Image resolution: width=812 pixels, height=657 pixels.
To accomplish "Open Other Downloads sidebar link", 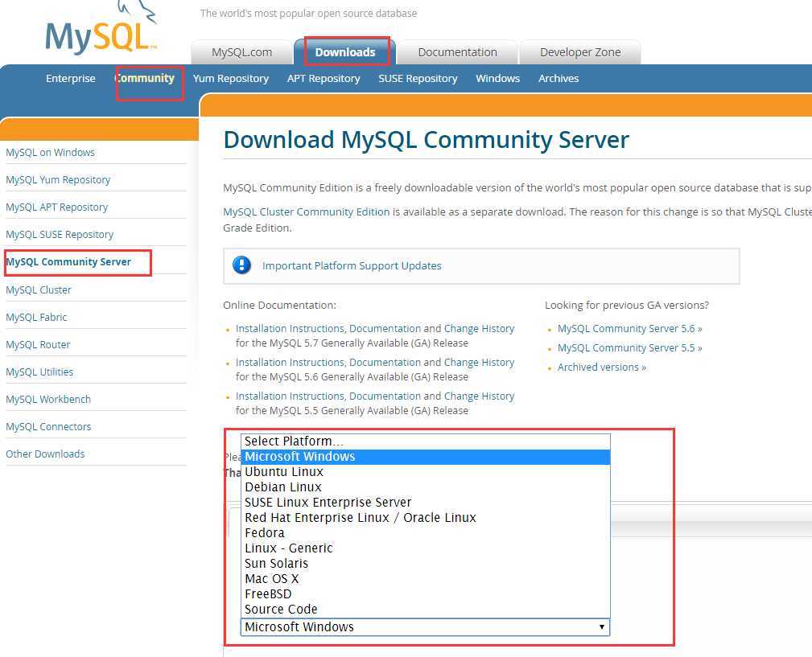I will point(45,454).
